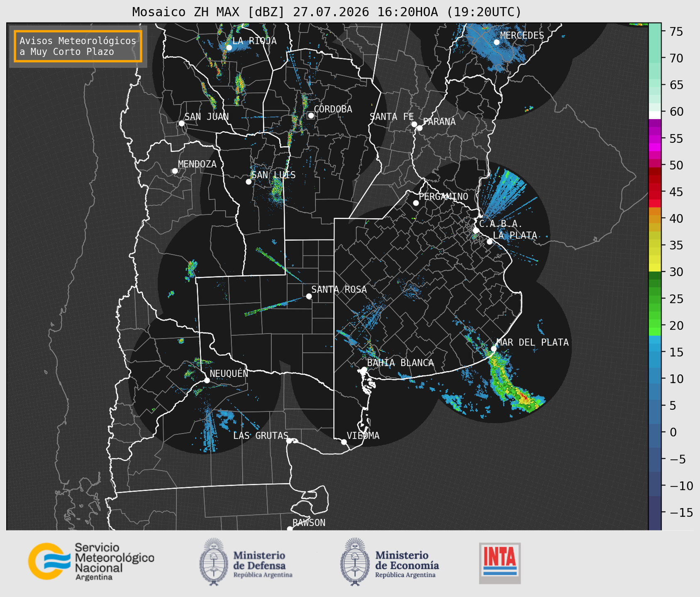Click the Avisos Meteorológicos a Muy Corto Plazo button

tap(78, 46)
